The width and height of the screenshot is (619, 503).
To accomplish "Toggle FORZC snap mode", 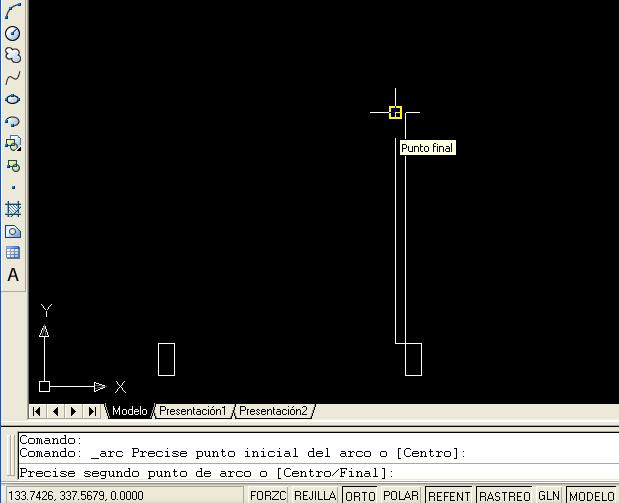I will pyautogui.click(x=268, y=495).
